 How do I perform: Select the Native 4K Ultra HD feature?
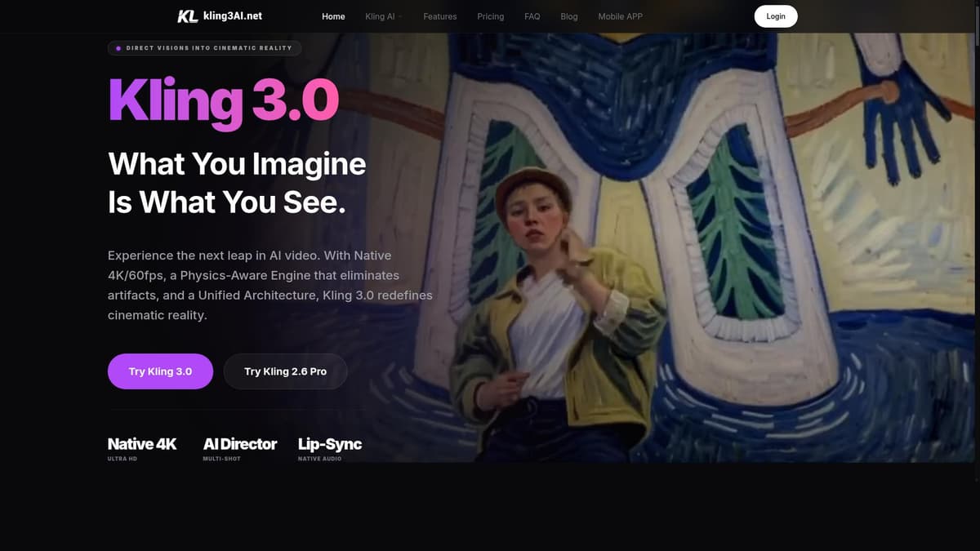tap(142, 448)
